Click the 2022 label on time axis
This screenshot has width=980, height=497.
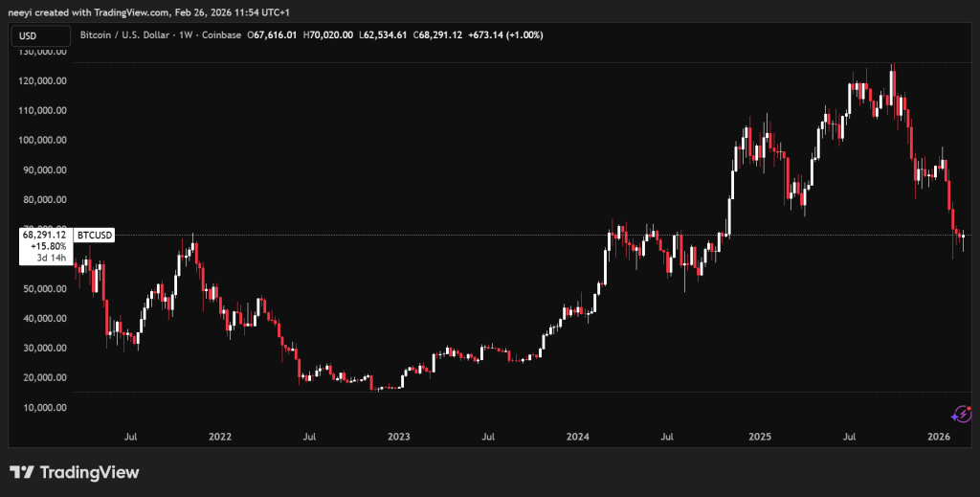pyautogui.click(x=220, y=437)
